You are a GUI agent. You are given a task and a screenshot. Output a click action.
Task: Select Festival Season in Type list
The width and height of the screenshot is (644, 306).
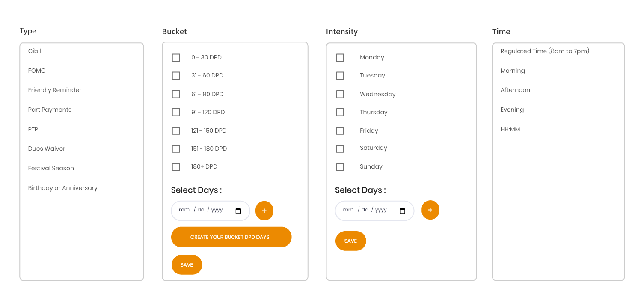(x=51, y=168)
